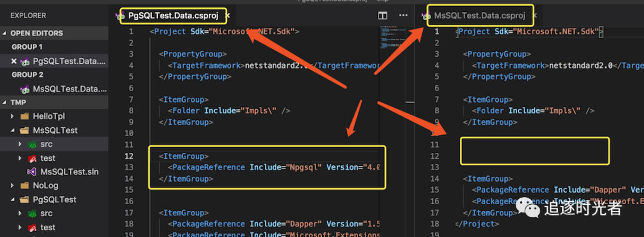Close PgSQLTest.Data in open editors list

coord(14,61)
